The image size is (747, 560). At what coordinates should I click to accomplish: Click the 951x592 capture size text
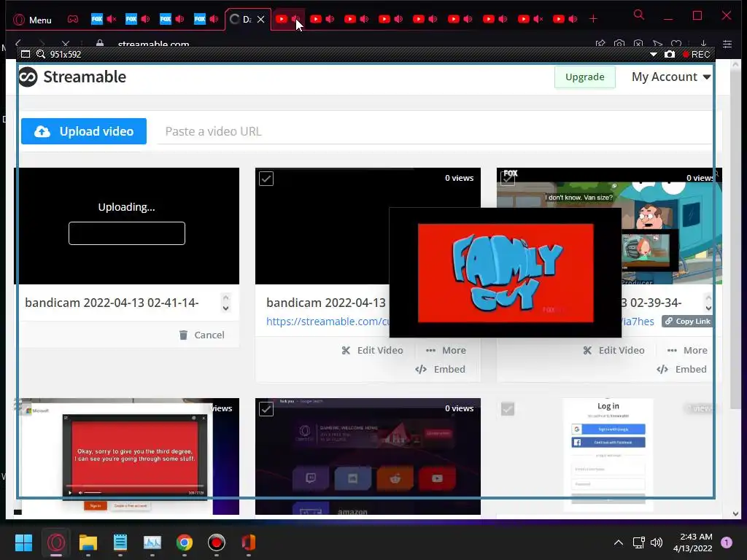[66, 54]
